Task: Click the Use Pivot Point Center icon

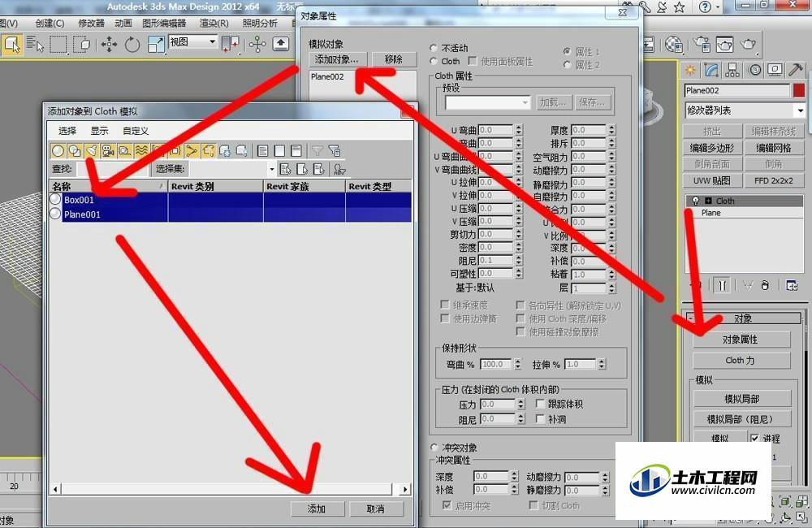Action: point(230,45)
